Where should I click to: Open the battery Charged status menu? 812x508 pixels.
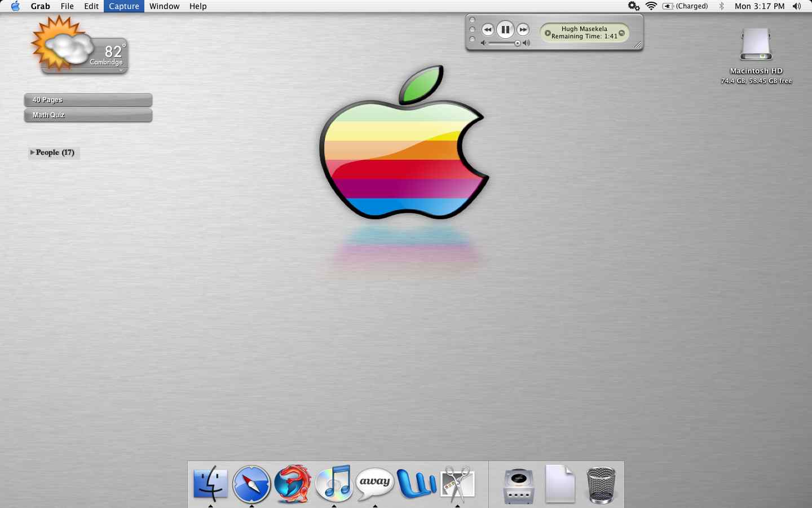point(685,6)
